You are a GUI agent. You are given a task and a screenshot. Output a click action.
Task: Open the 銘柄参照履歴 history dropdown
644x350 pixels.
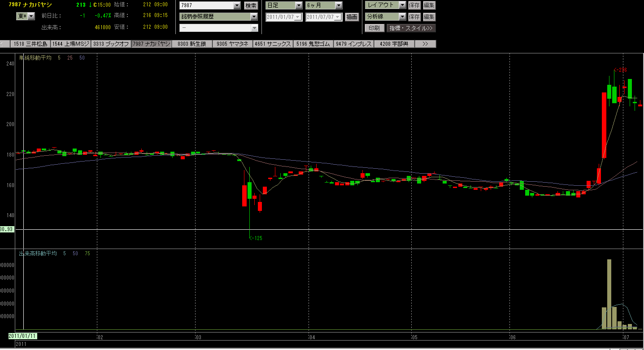[254, 17]
